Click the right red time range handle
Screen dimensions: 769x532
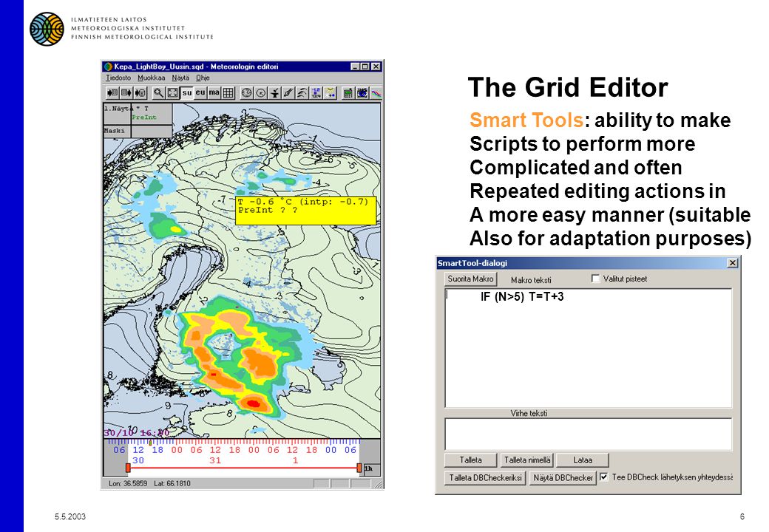tap(359, 468)
